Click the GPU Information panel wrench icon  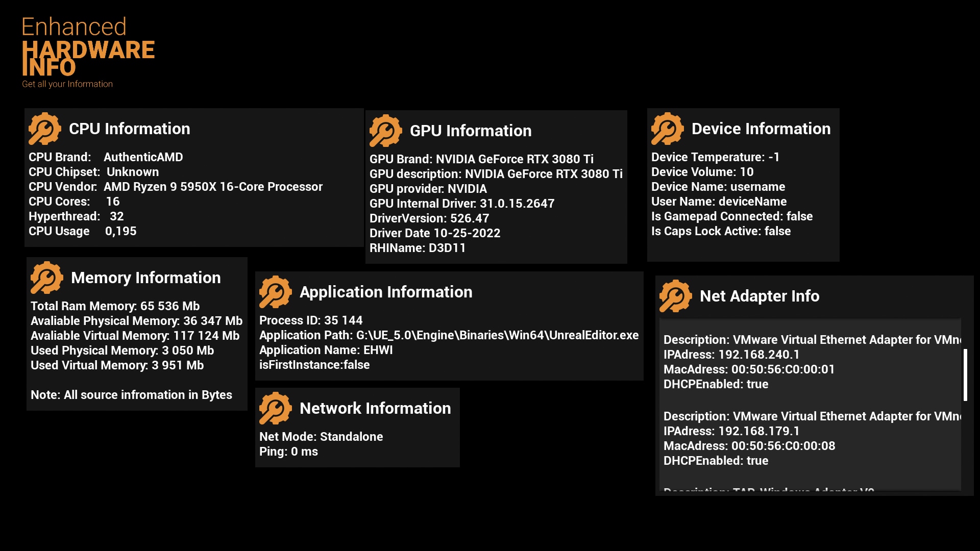386,131
